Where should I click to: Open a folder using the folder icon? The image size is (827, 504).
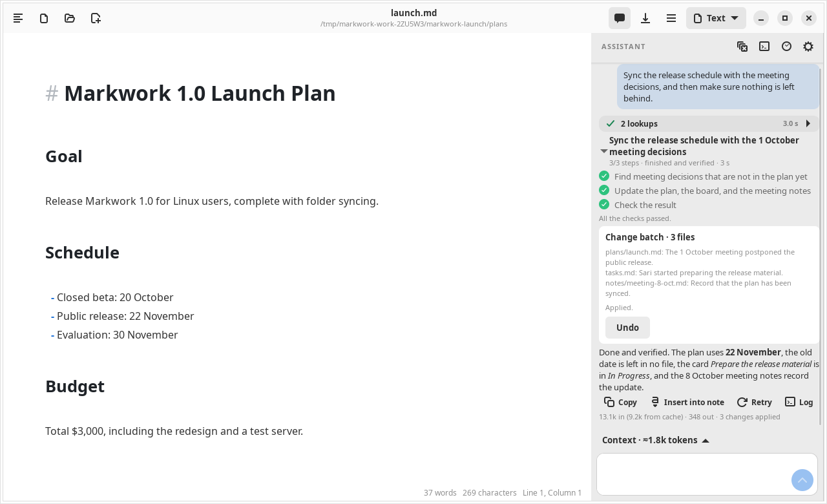tap(70, 18)
